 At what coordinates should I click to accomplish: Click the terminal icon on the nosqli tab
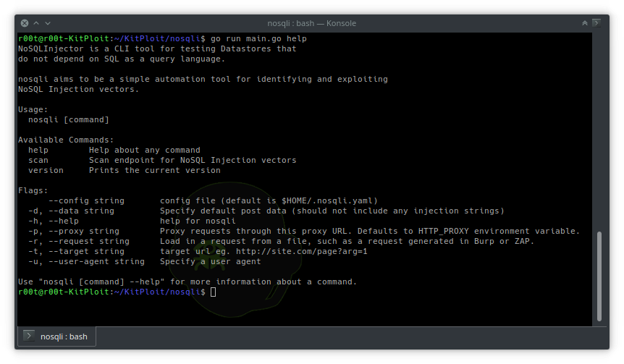point(29,336)
